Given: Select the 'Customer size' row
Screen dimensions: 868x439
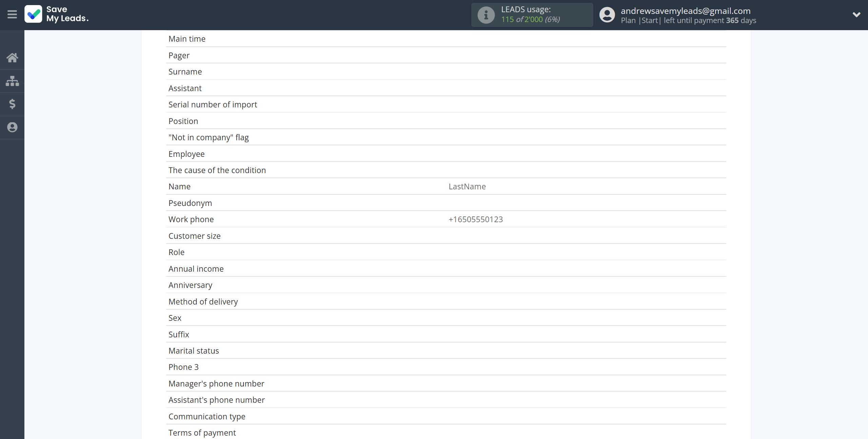Looking at the screenshot, I should tap(446, 236).
